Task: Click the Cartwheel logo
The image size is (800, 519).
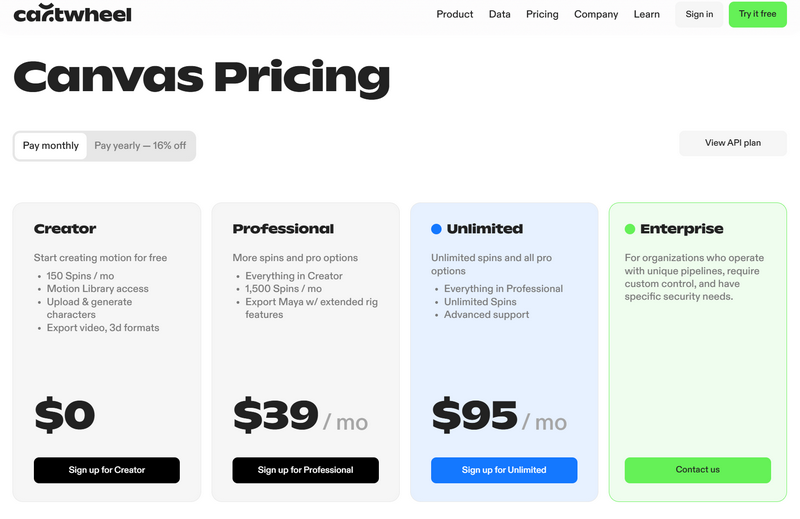Action: (72, 14)
